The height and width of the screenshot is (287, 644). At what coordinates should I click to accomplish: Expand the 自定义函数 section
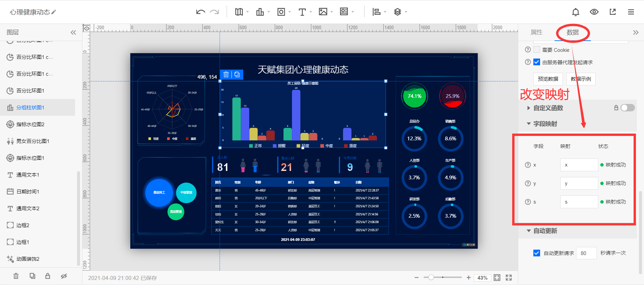click(x=529, y=108)
